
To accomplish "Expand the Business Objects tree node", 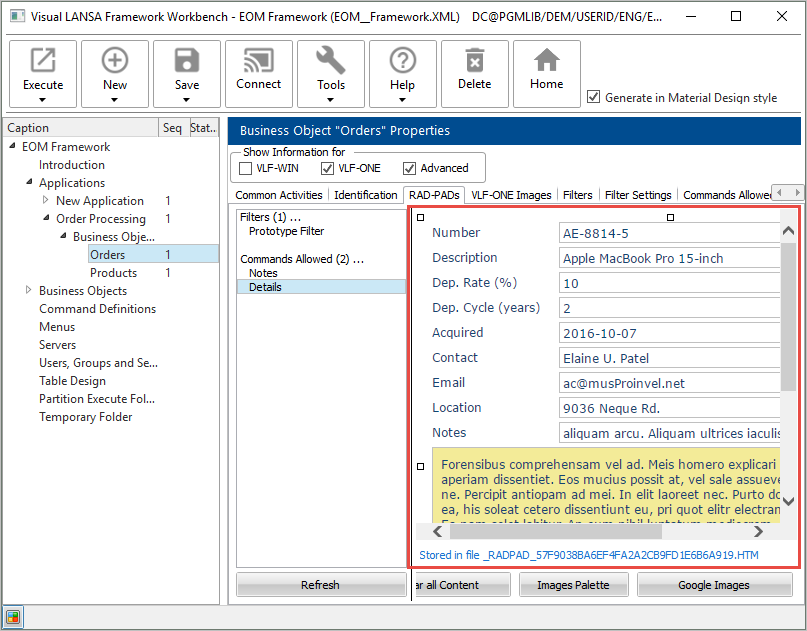I will click(29, 291).
